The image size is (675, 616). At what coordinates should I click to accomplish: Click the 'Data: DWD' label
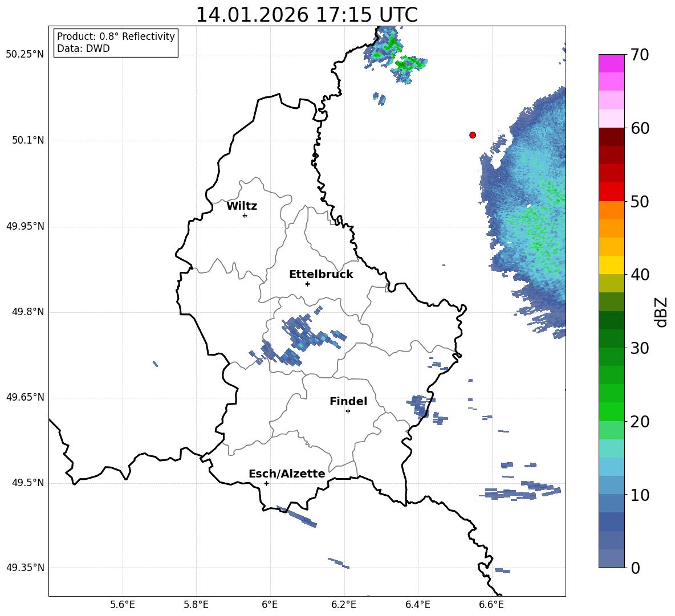pyautogui.click(x=83, y=48)
